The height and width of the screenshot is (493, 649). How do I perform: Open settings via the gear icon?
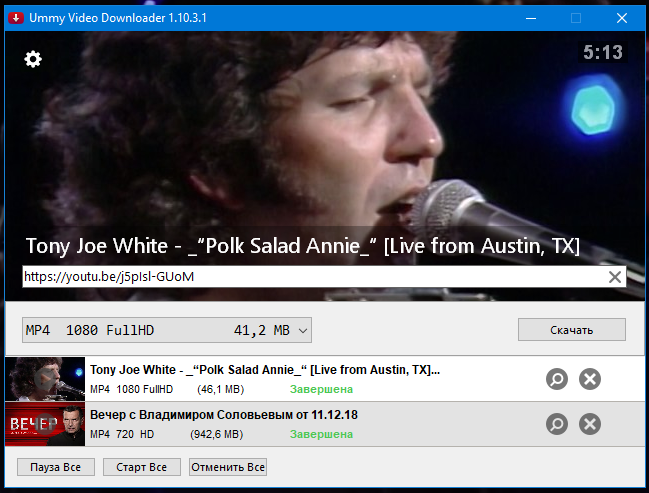tap(33, 59)
